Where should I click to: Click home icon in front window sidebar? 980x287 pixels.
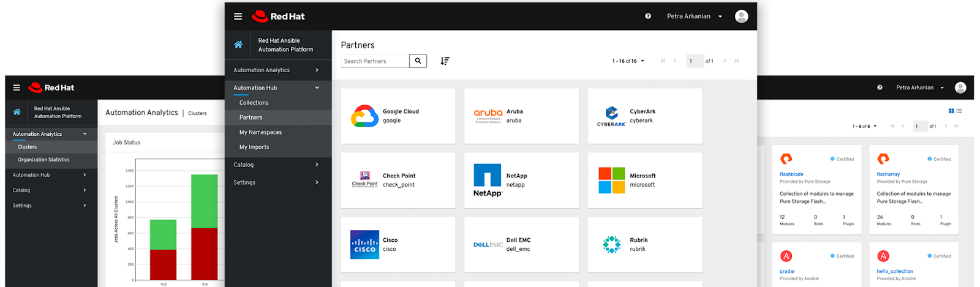click(238, 45)
